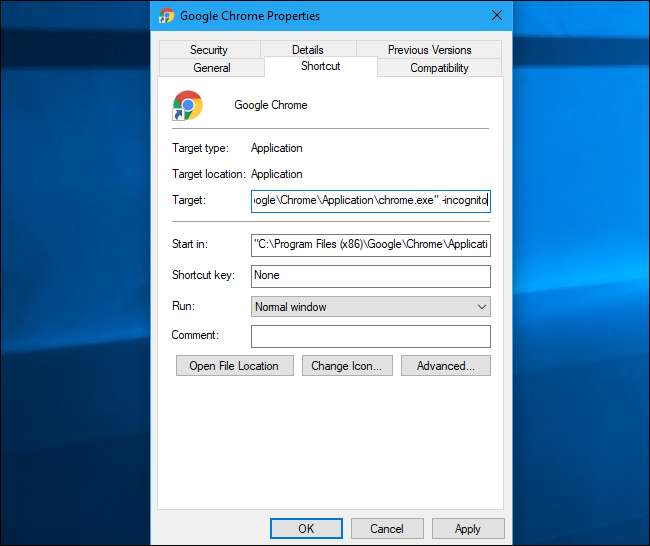
Task: Click the Chrome icon in the title bar
Action: [167, 16]
